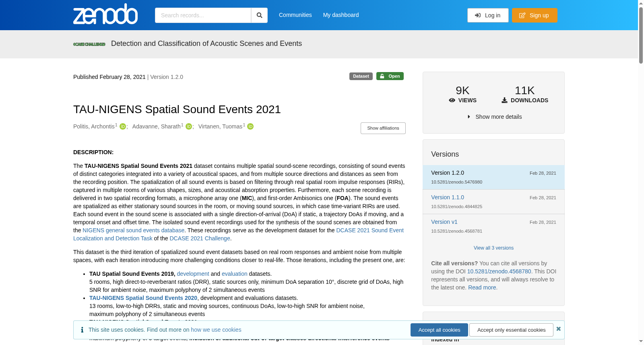The width and height of the screenshot is (644, 345).
Task: Click author name Politis, Archontis
Action: point(94,126)
